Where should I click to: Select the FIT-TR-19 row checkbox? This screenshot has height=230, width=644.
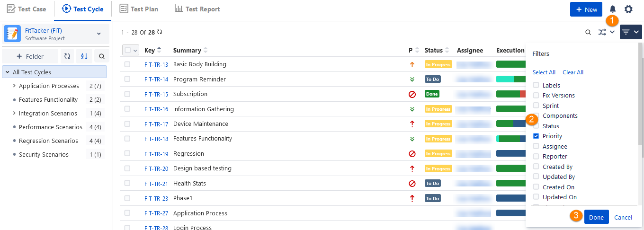127,154
